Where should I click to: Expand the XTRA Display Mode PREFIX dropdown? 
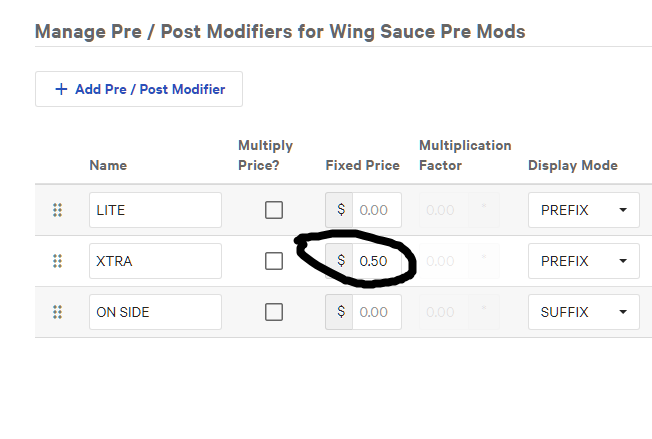pyautogui.click(x=583, y=261)
